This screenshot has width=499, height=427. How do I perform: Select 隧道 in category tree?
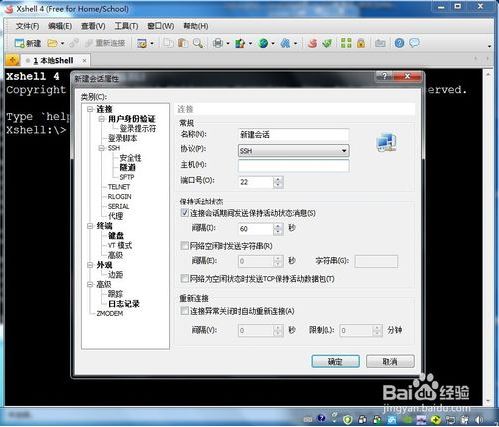tap(128, 168)
